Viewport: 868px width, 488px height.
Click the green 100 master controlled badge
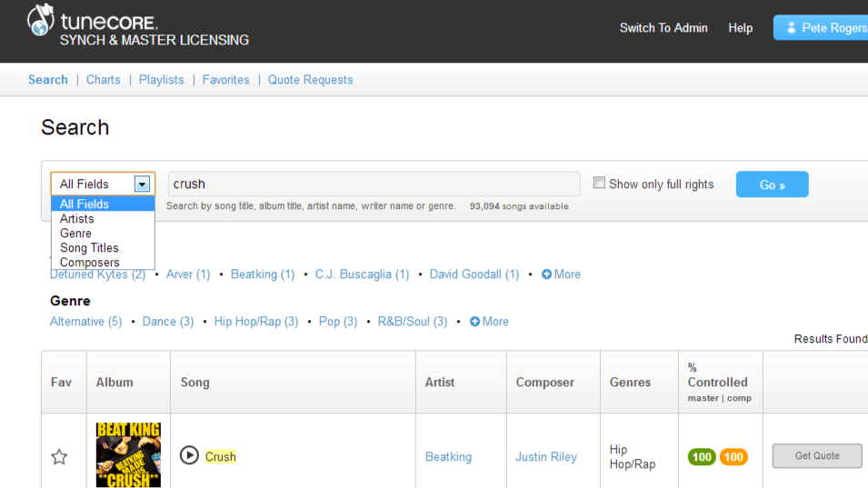coord(702,457)
